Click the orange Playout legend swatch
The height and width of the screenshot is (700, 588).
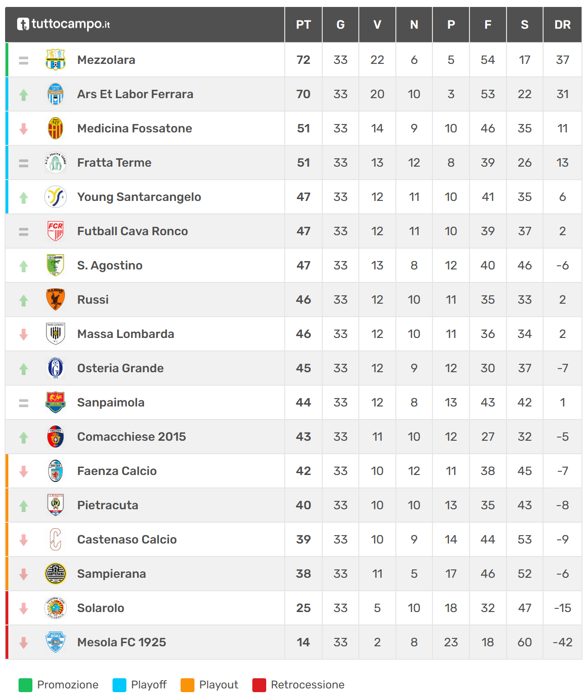point(188,685)
